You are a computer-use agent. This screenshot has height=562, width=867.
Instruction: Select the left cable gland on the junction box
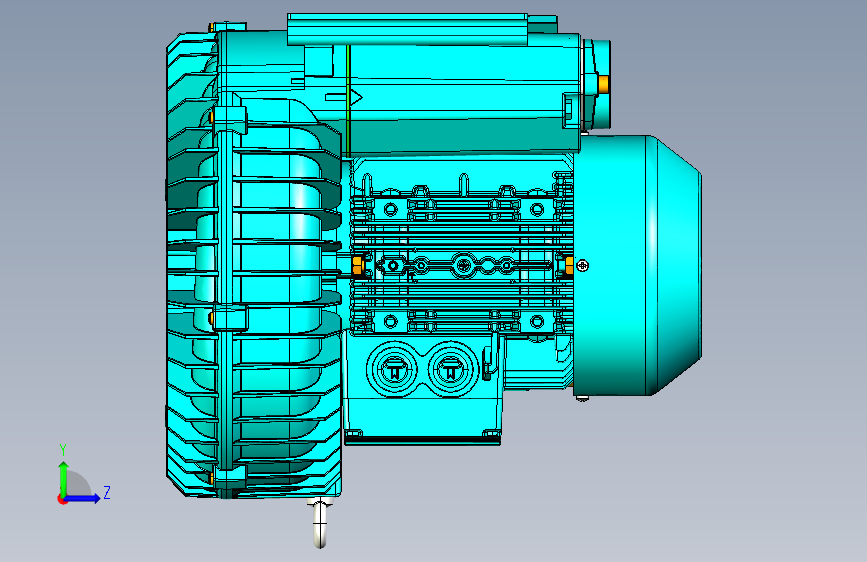point(395,369)
